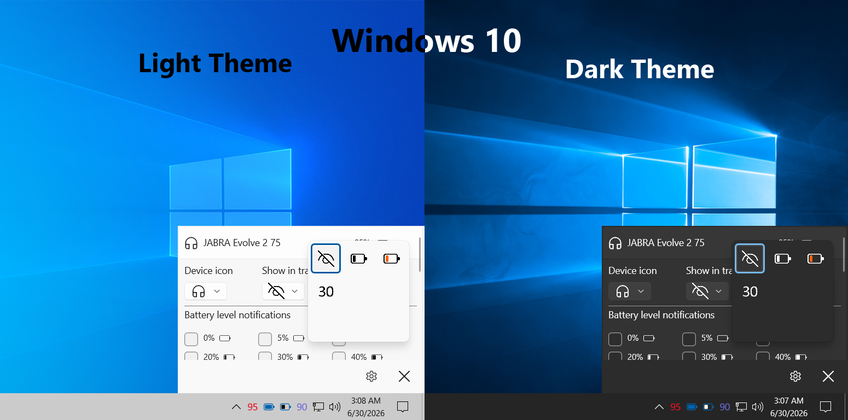Click JABRA Evolve 2 75 header in light panel
The width and height of the screenshot is (848, 420).
coord(242,243)
